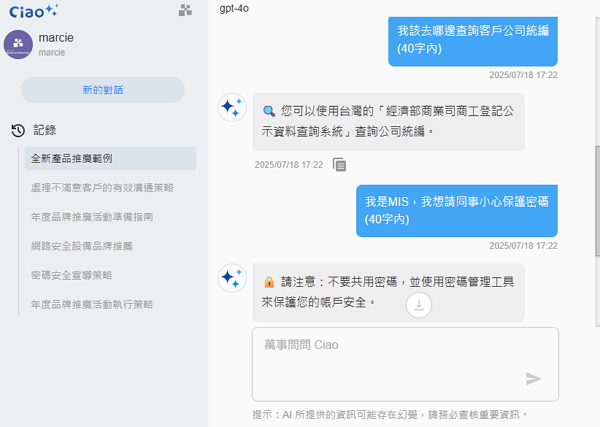Start a new chat with 新的對話
This screenshot has height=427, width=600.
pyautogui.click(x=103, y=90)
